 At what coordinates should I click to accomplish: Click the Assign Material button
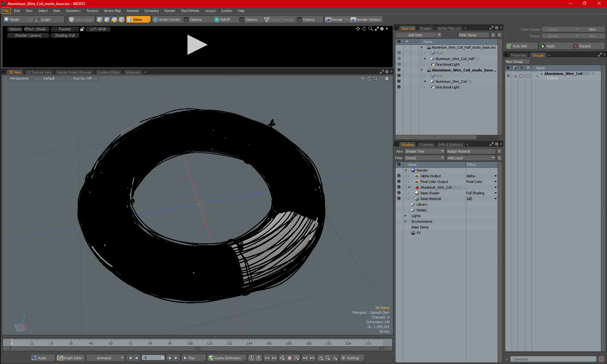(x=470, y=151)
